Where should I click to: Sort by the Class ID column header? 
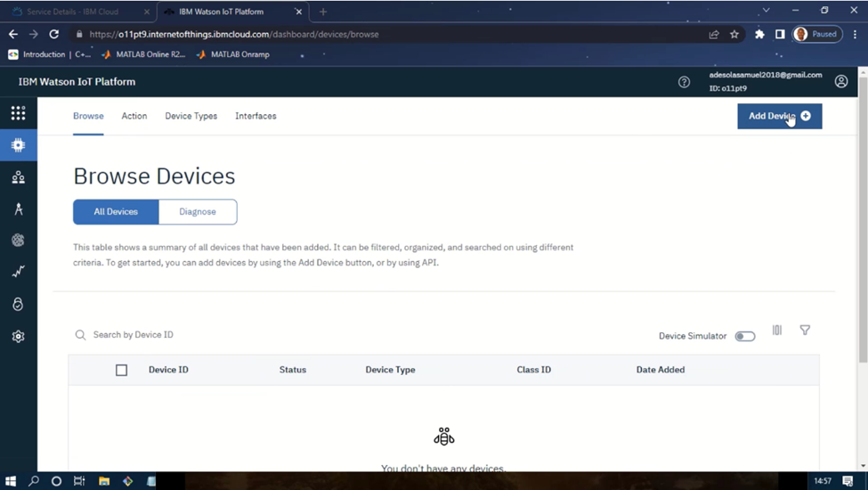tap(533, 370)
